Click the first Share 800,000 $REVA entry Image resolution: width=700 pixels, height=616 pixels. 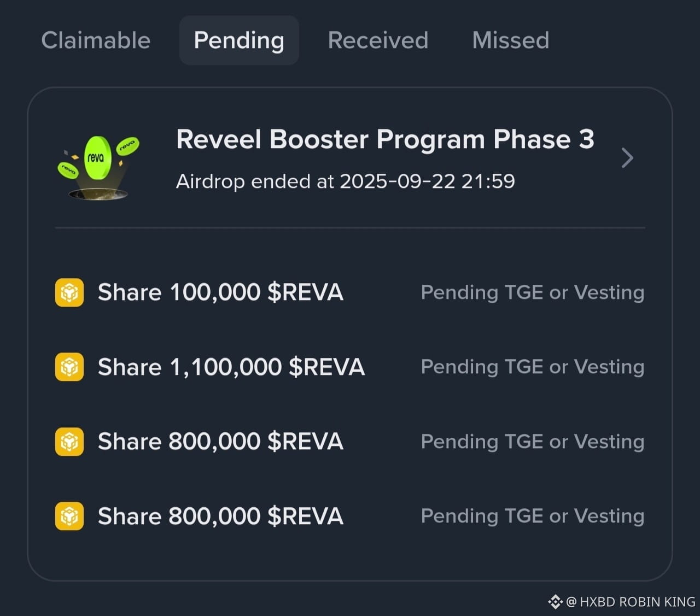[220, 442]
